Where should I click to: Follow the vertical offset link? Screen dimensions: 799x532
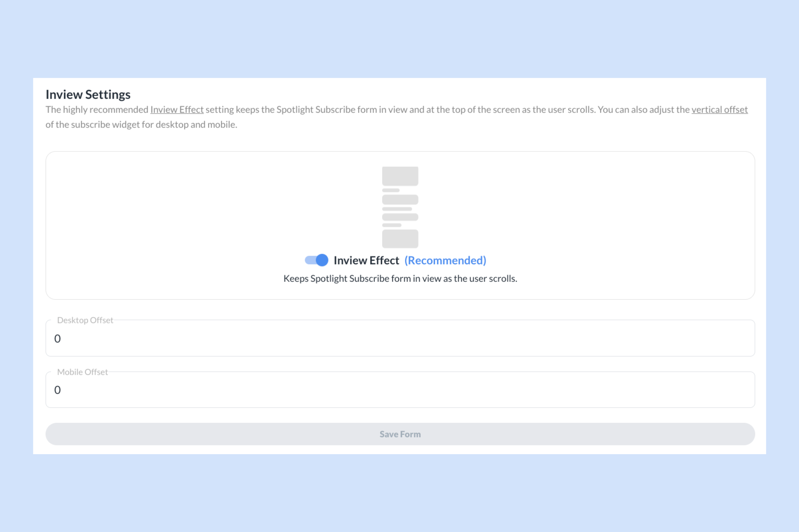pyautogui.click(x=720, y=110)
